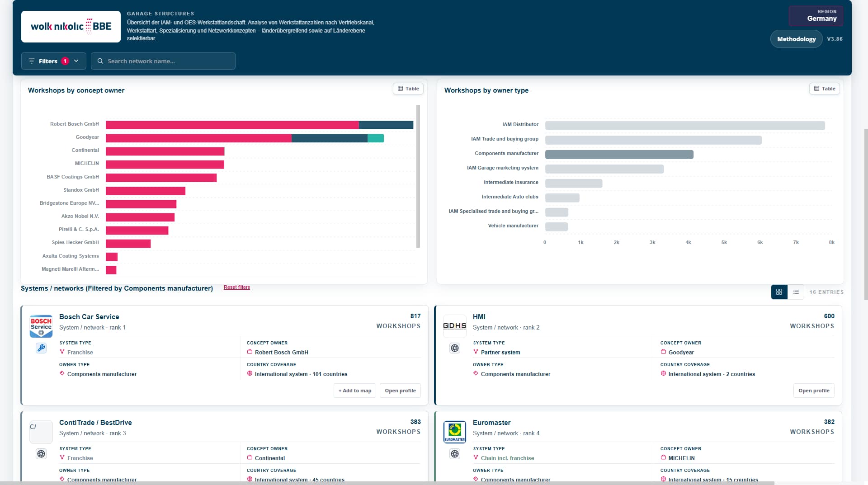Expand the Filters dropdown
Viewport: 868px width, 485px height.
click(x=54, y=61)
